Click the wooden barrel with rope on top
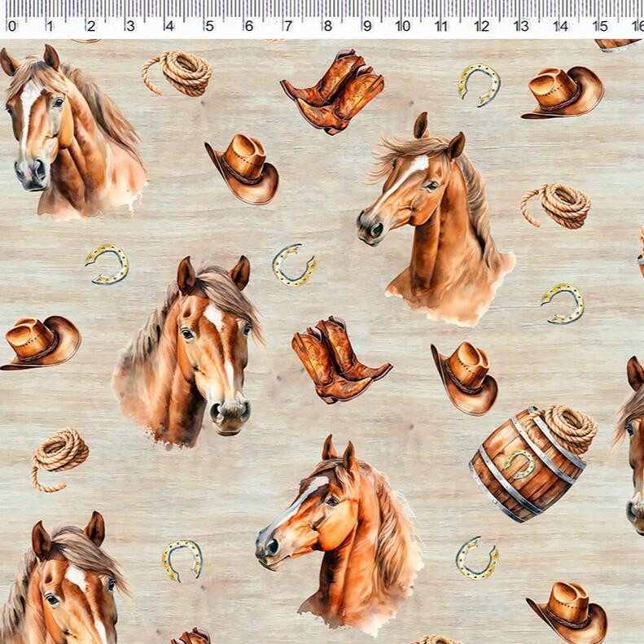The image size is (644, 644). [x=532, y=463]
